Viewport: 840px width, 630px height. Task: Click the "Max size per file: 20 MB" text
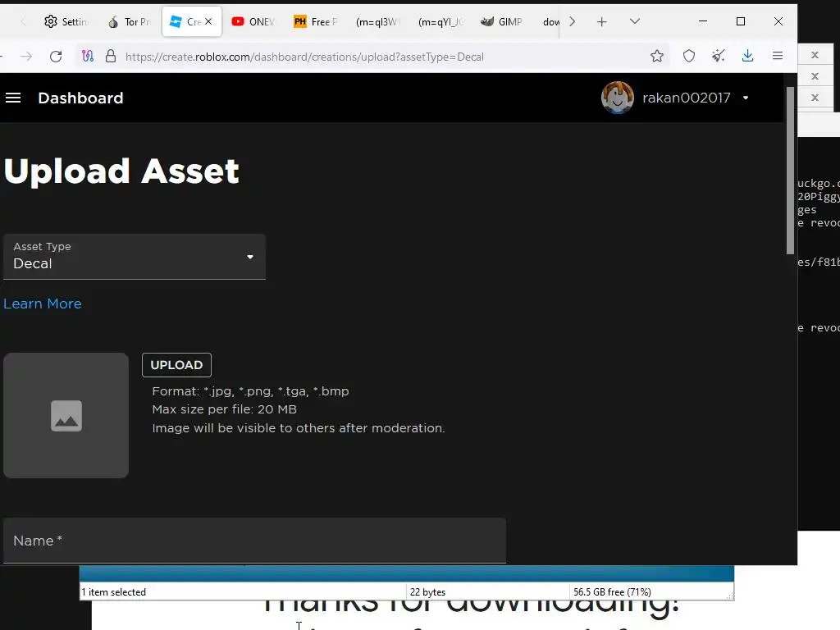point(225,409)
